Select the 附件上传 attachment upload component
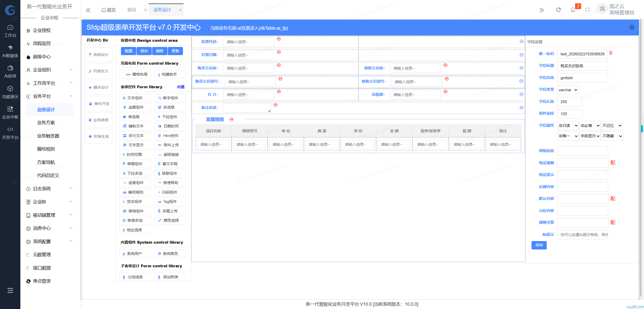Screen dimensions: 644x309 tap(170, 145)
